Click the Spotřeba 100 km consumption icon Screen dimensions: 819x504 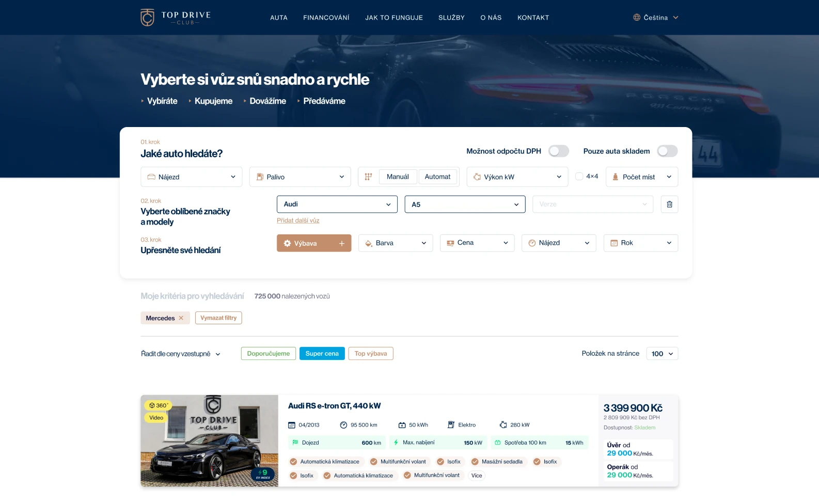click(498, 443)
